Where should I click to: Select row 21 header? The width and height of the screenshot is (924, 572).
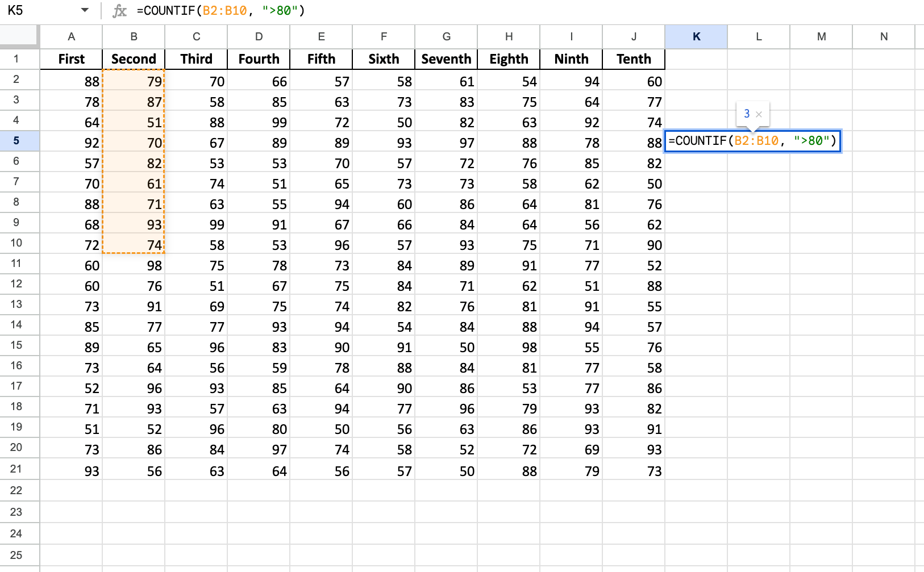pyautogui.click(x=19, y=469)
